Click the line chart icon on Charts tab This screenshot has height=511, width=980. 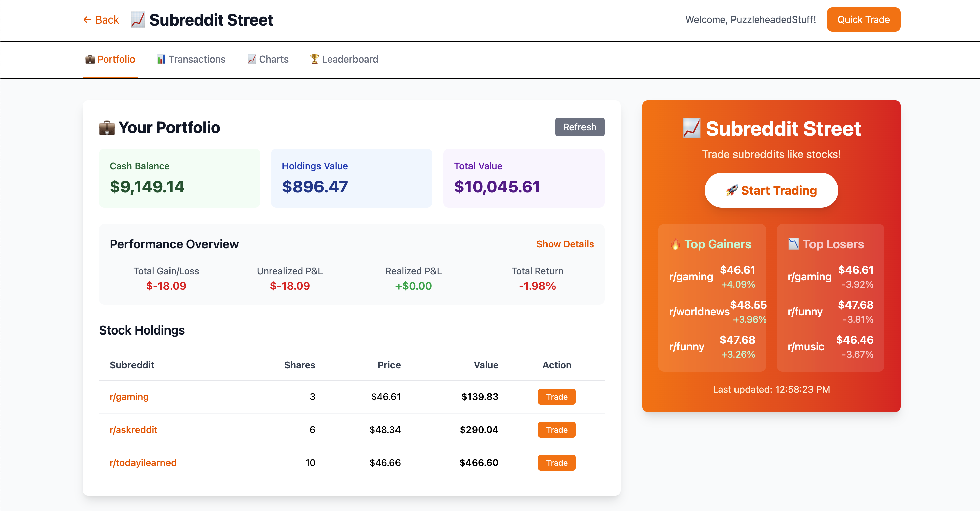[252, 59]
